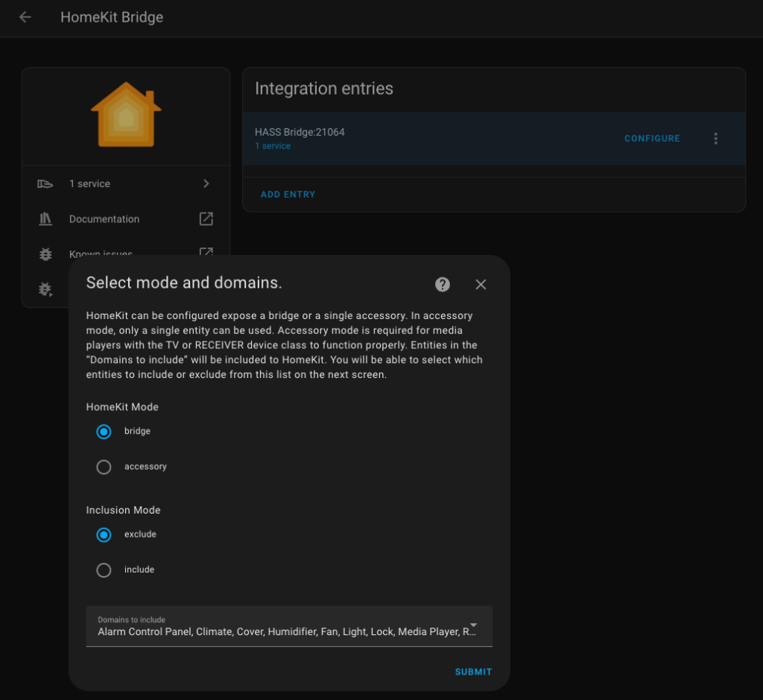
Task: Select accessory HomeKit mode radio
Action: click(x=104, y=467)
